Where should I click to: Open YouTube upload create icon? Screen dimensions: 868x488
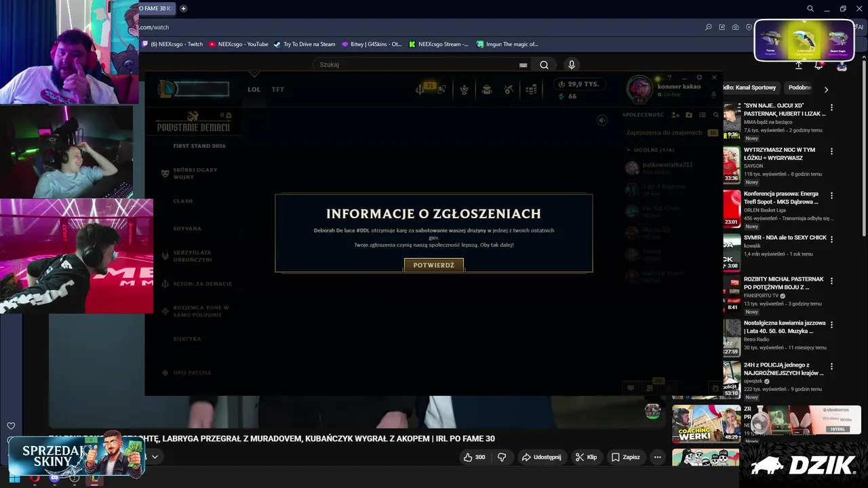(799, 65)
